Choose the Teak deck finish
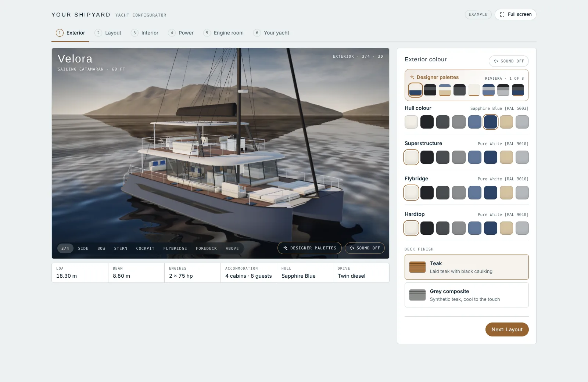Image resolution: width=588 pixels, height=382 pixels. pos(467,267)
